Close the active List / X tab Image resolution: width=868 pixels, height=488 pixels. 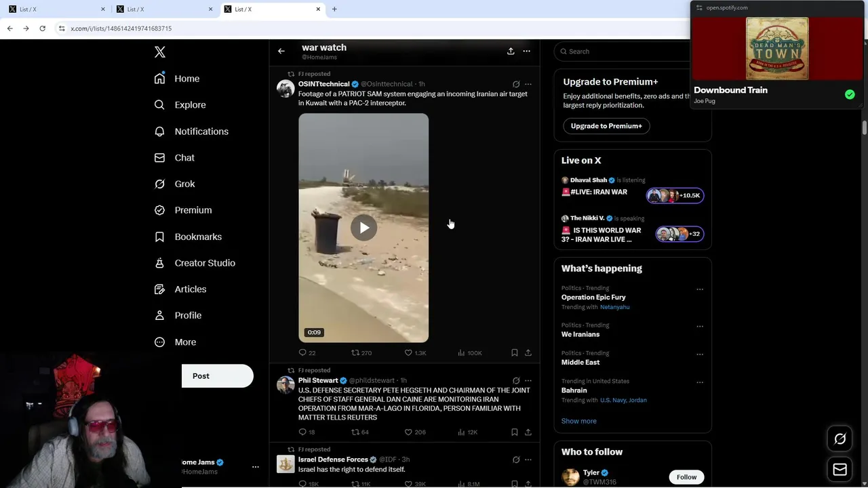pyautogui.click(x=318, y=9)
